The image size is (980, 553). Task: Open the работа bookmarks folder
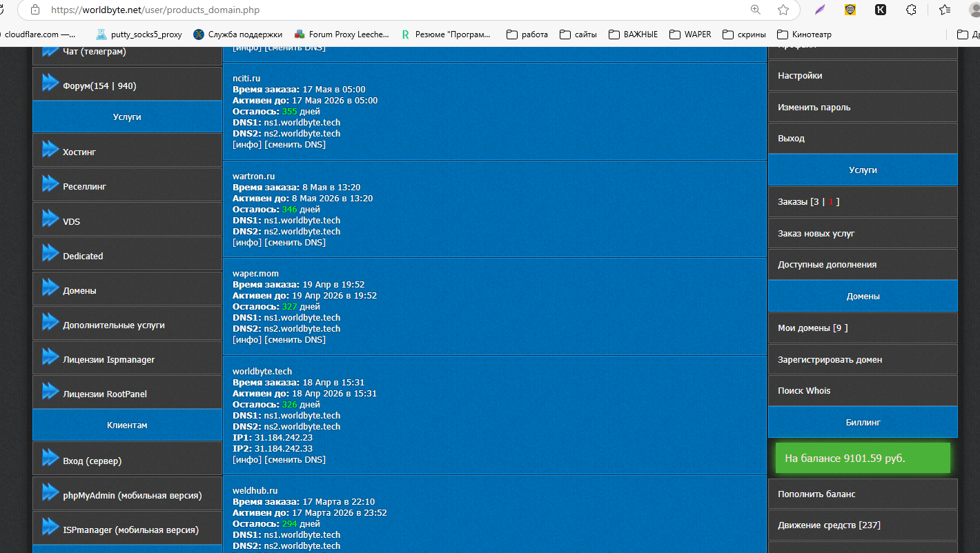(527, 34)
